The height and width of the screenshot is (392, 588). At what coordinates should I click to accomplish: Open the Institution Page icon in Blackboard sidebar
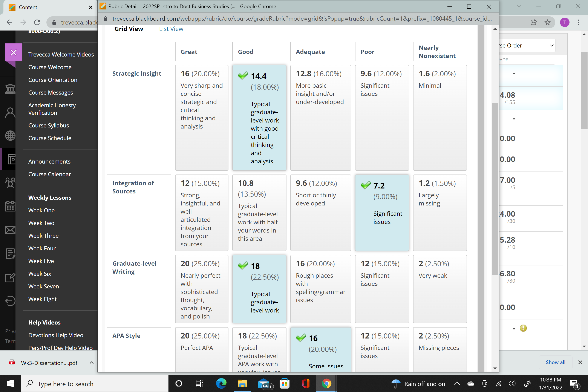10,89
